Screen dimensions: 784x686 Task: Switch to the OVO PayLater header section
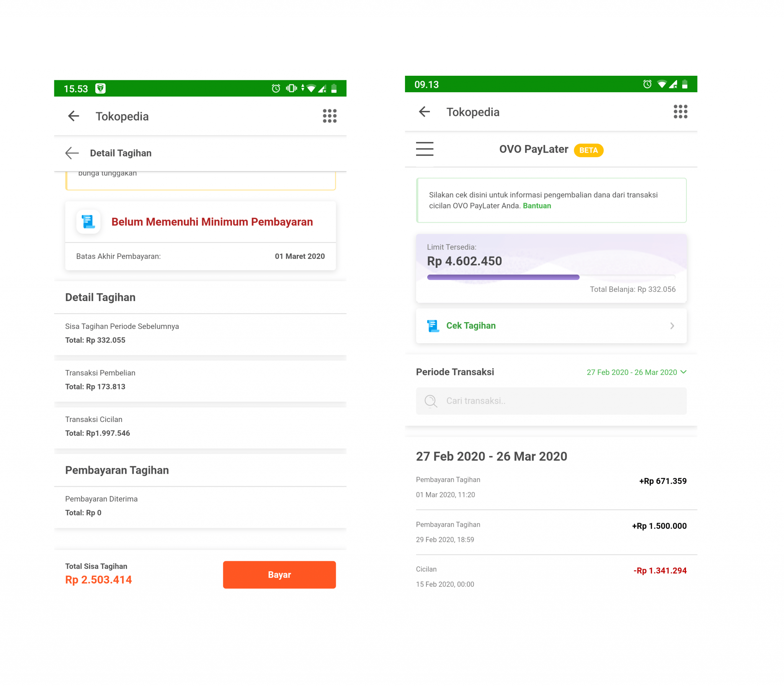[x=533, y=149]
